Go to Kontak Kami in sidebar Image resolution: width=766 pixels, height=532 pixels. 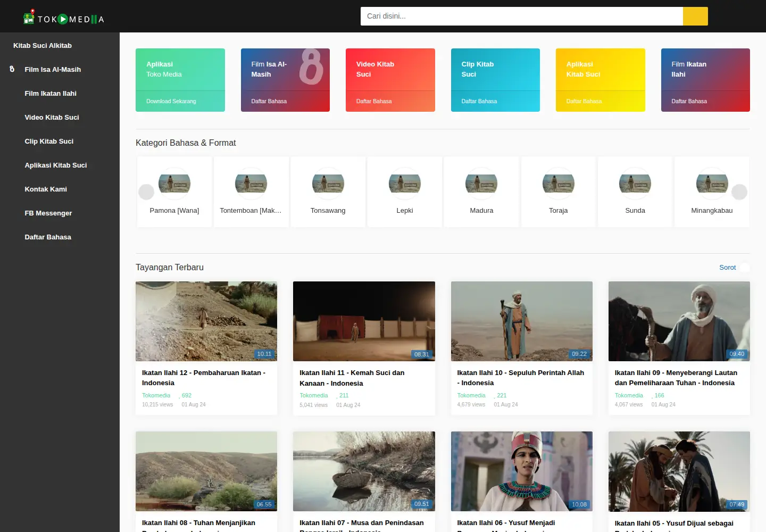[x=46, y=189]
